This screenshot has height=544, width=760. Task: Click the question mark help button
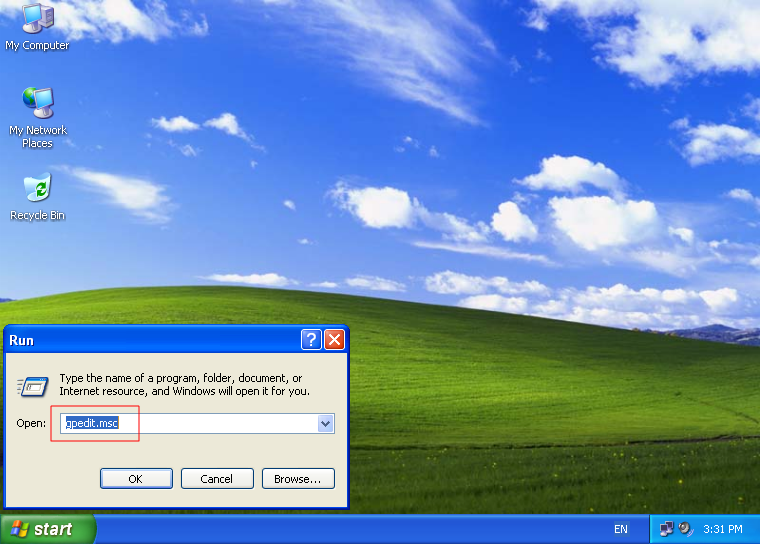click(x=311, y=340)
